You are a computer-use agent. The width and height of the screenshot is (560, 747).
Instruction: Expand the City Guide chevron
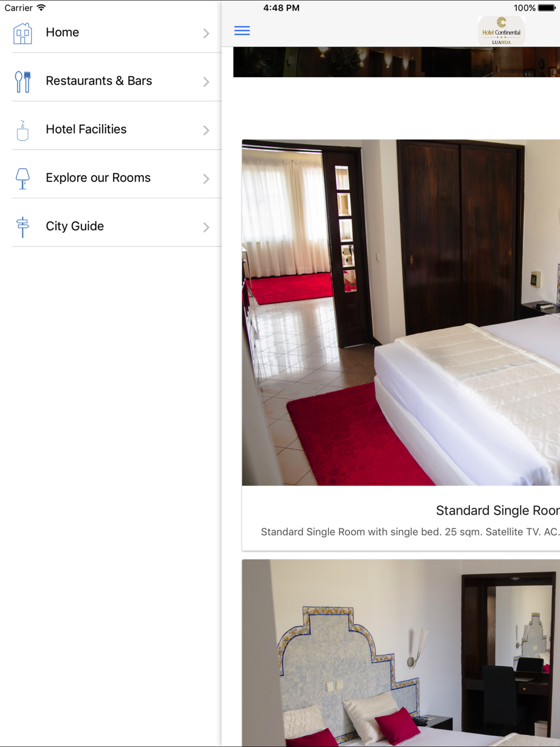tap(206, 227)
